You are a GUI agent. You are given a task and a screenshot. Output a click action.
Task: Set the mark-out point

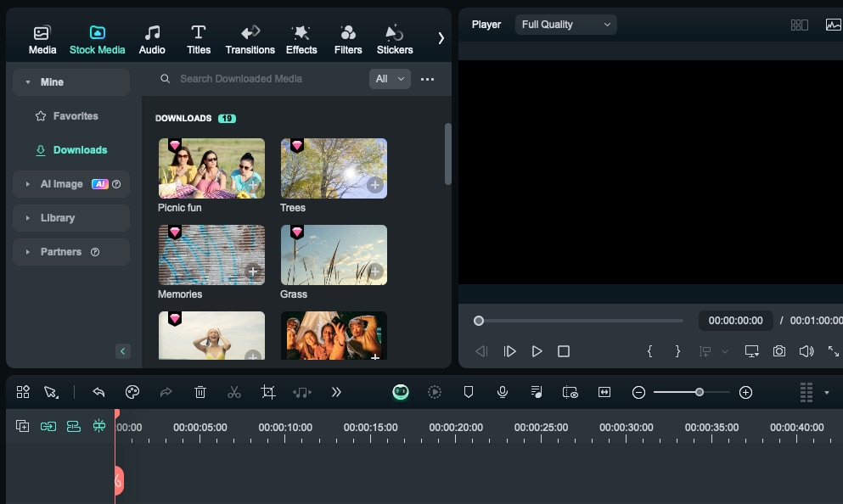point(677,351)
